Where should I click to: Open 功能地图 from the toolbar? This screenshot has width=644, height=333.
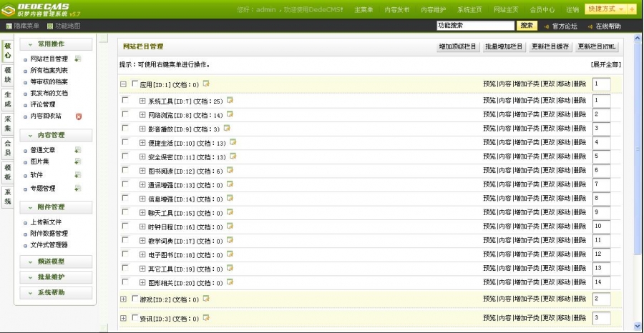coord(64,26)
